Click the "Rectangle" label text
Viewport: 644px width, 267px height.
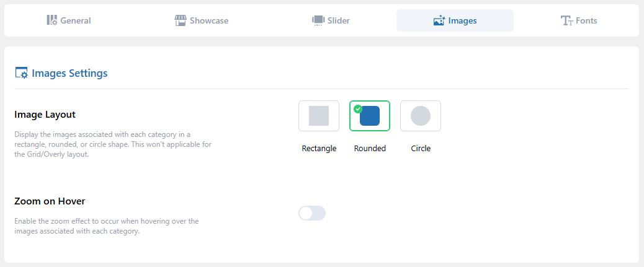coord(319,149)
